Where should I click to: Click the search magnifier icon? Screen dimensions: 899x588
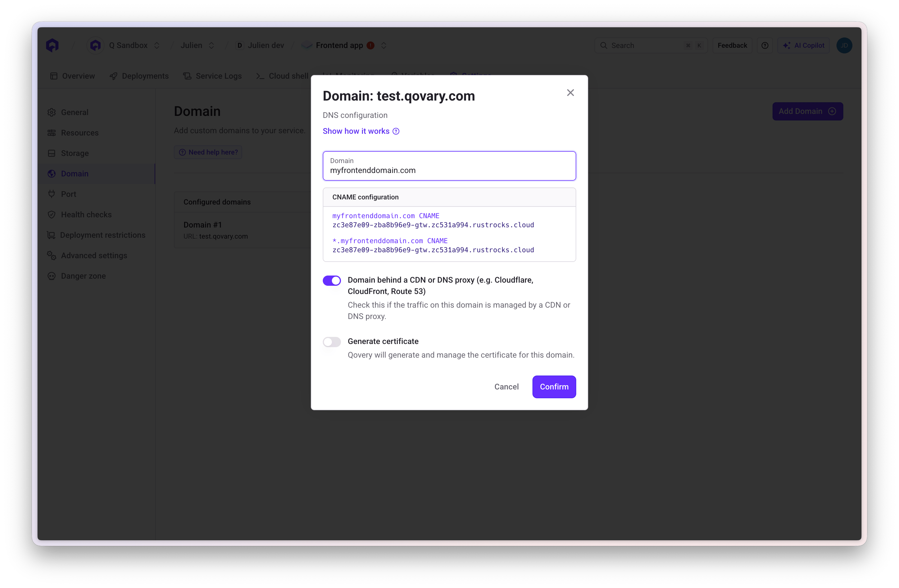coord(603,45)
